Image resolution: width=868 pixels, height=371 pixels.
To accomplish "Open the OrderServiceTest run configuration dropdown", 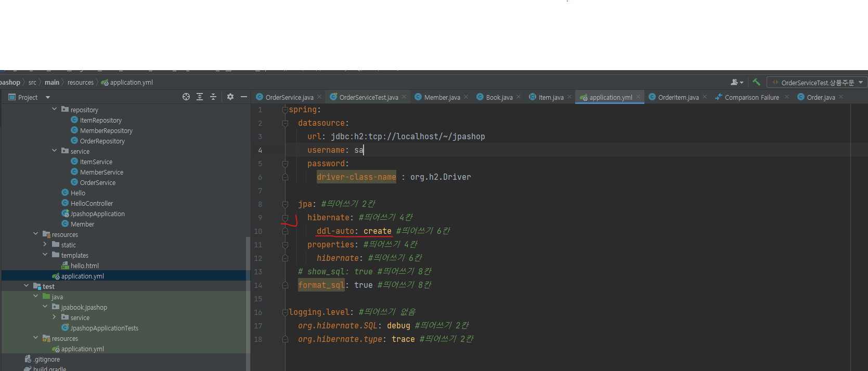I will (817, 82).
